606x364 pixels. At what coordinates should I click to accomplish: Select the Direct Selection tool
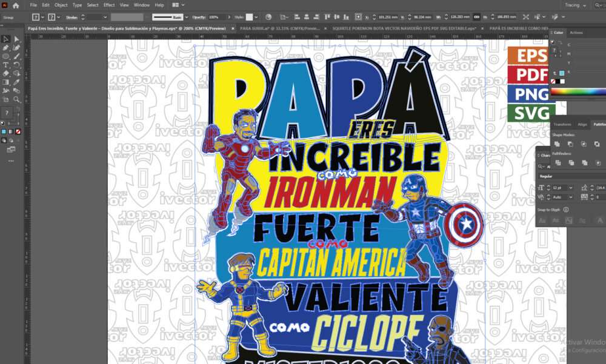(16, 39)
